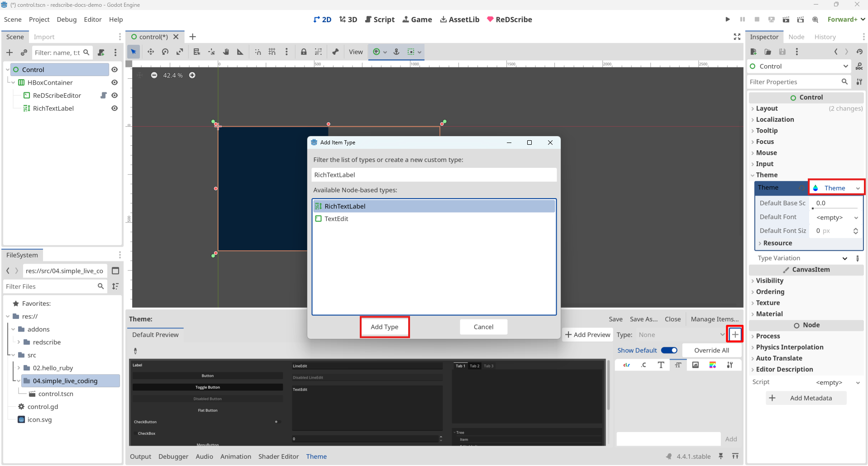The image size is (868, 466).
Task: Toggle the Show Default switch
Action: 669,350
